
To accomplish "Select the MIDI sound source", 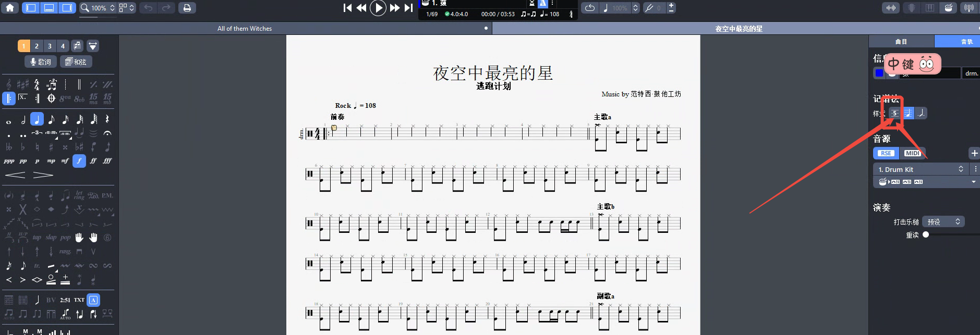I will (x=912, y=153).
